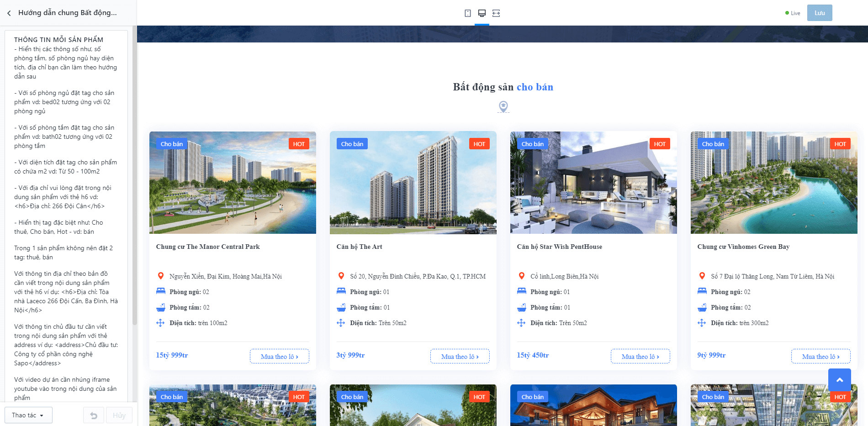This screenshot has height=426, width=868.
Task: Click the left panel vertical scrollbar
Action: coord(134,176)
